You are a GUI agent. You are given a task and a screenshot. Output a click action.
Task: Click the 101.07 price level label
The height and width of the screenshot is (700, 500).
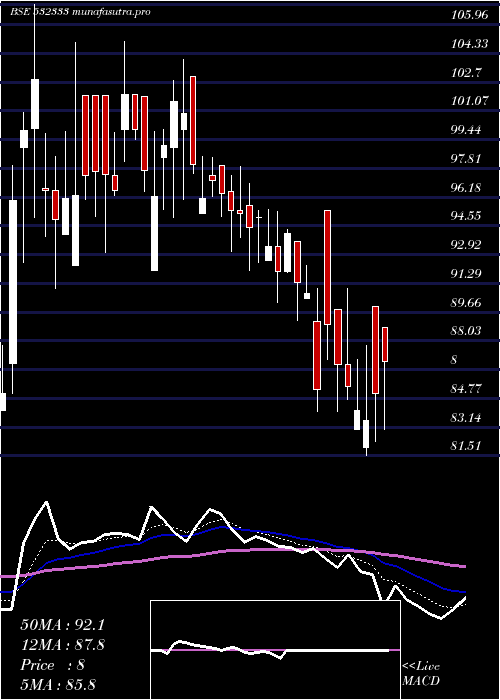(x=468, y=101)
